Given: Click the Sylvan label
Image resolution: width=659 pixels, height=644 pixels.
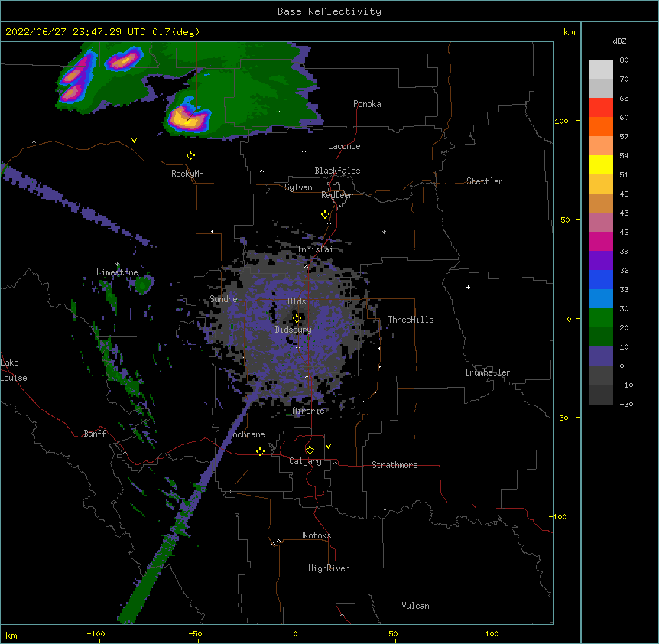Looking at the screenshot, I should 298,187.
